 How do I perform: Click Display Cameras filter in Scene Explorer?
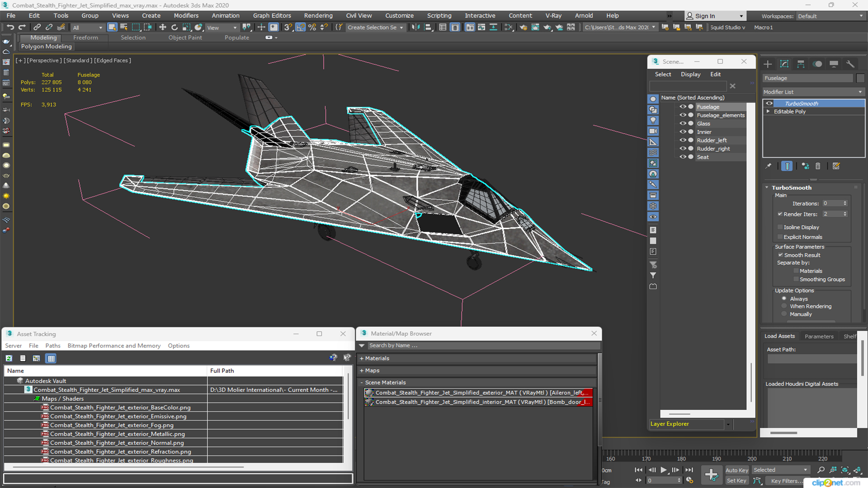click(653, 131)
